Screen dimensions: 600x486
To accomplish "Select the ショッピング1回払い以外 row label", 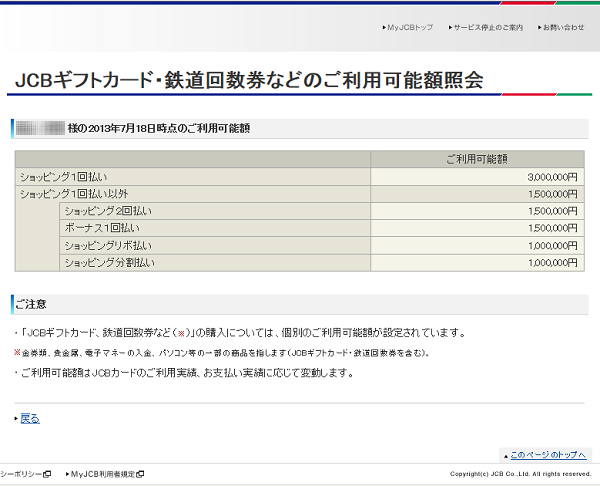I will pos(74,194).
